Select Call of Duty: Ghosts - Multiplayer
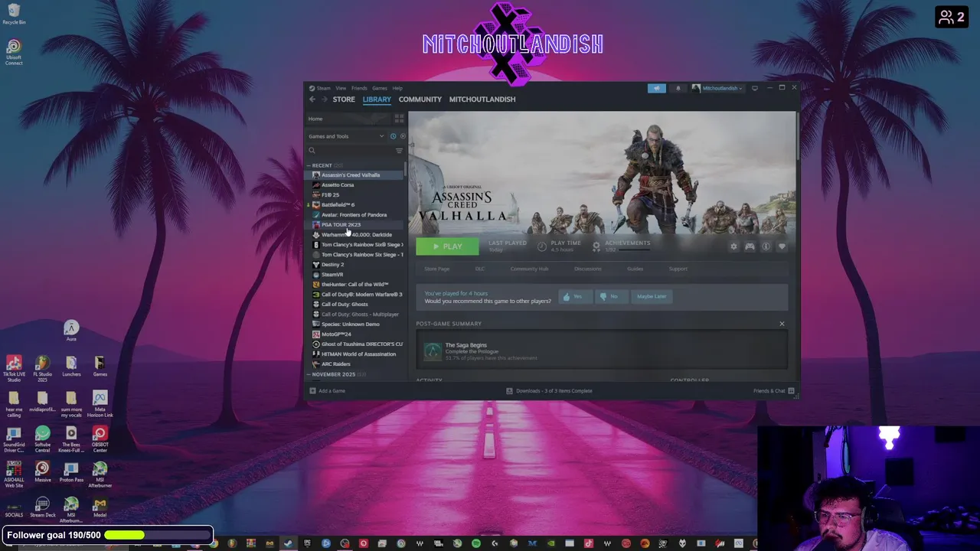Image resolution: width=980 pixels, height=551 pixels. click(360, 315)
